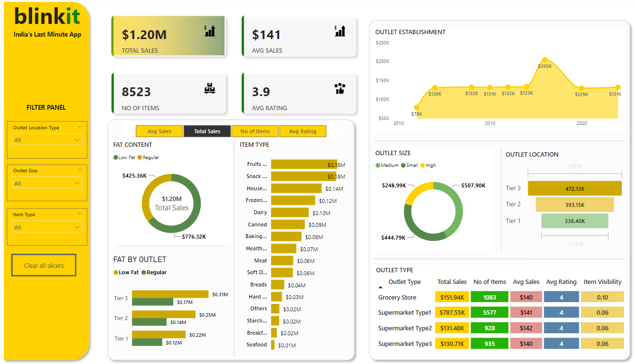Click the items icon on No of Items card
This screenshot has height=364, width=635.
click(x=209, y=88)
